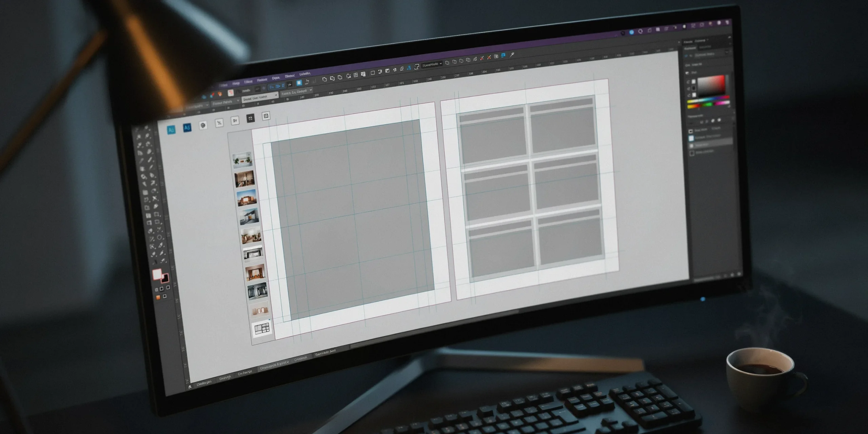Click the black swatch beside the color field
Screen dimensions: 868x434
[693, 88]
